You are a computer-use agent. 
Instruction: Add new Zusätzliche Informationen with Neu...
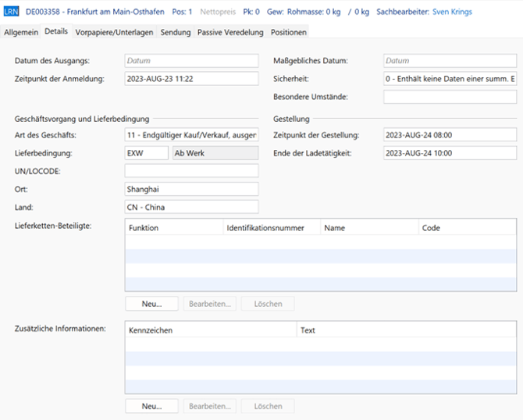click(x=151, y=406)
